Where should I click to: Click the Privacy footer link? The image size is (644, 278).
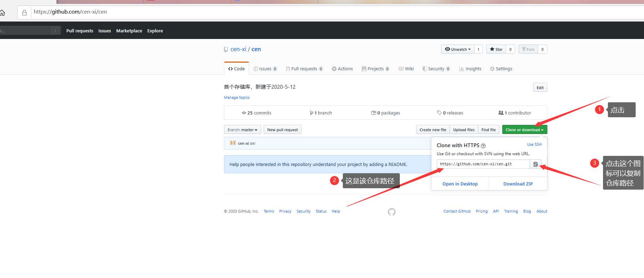[285, 211]
